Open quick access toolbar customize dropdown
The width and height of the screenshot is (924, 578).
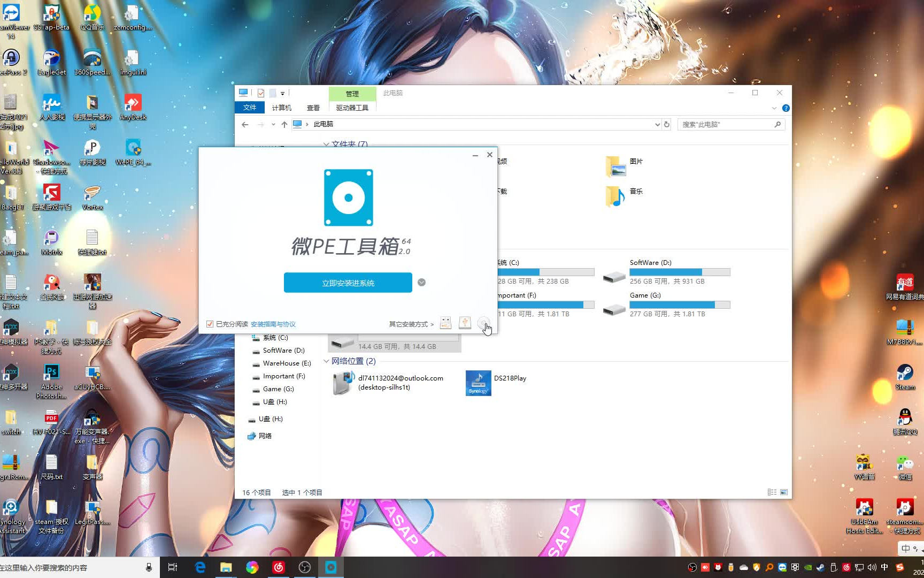pyautogui.click(x=282, y=93)
